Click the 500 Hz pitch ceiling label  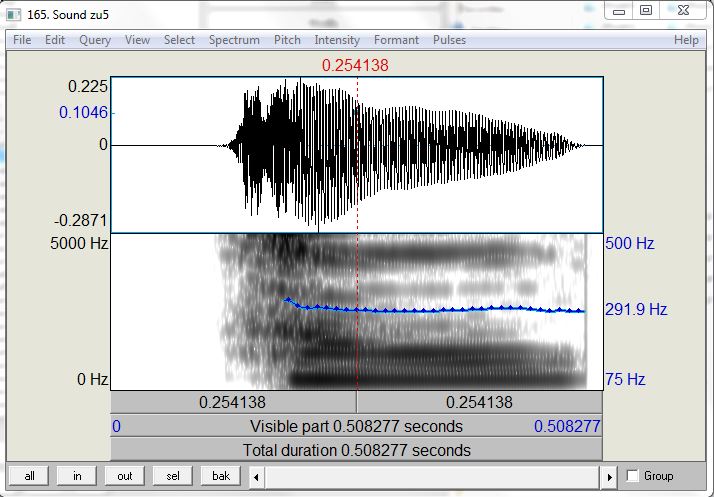click(x=630, y=243)
